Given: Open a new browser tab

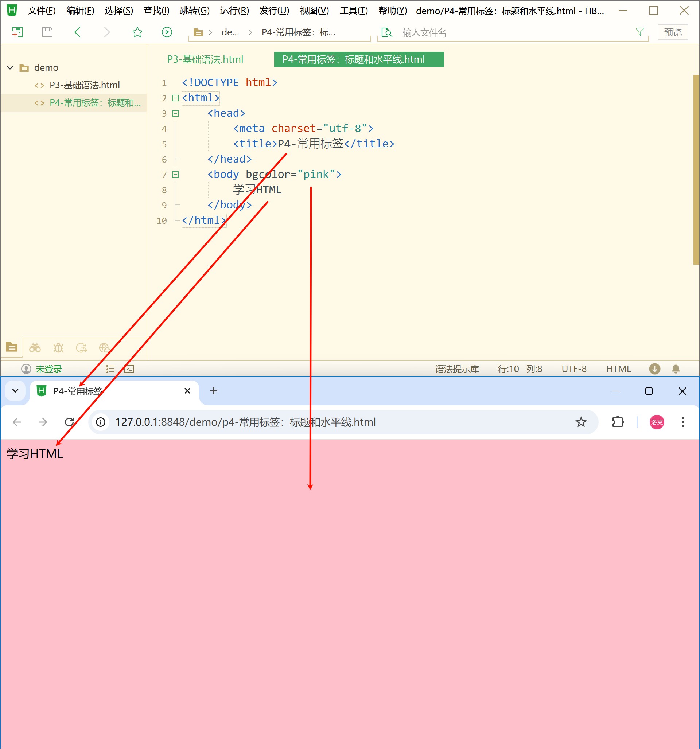Looking at the screenshot, I should point(213,391).
